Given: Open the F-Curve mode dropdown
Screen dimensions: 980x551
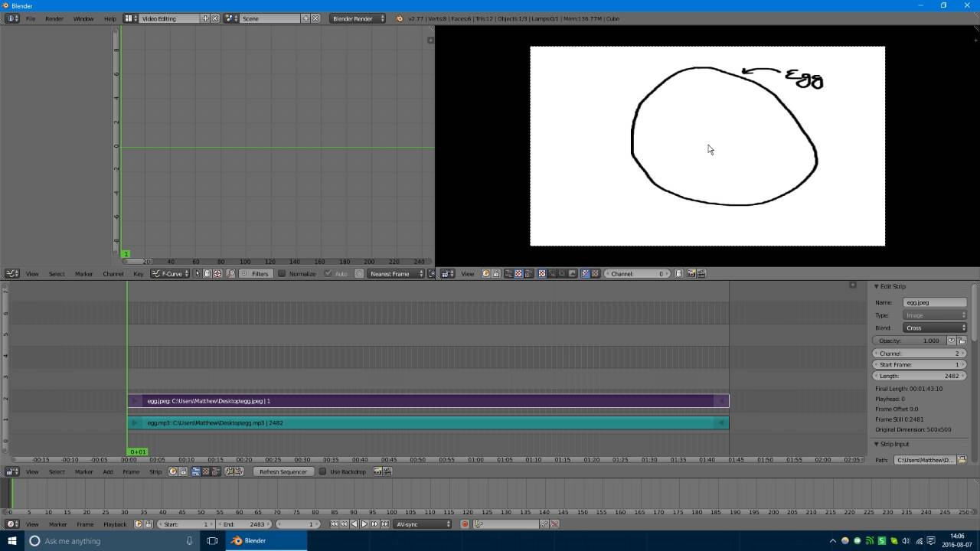Looking at the screenshot, I should coord(170,274).
